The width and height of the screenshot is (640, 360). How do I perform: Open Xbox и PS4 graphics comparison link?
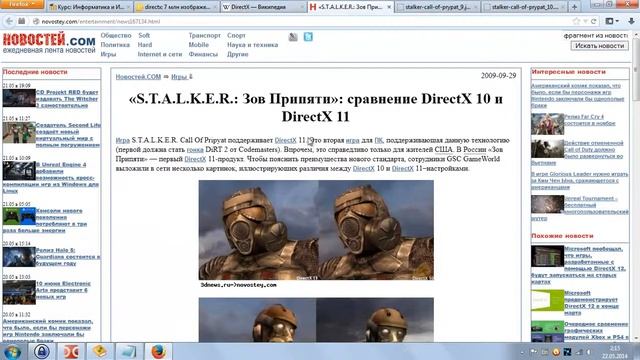(x=596, y=331)
